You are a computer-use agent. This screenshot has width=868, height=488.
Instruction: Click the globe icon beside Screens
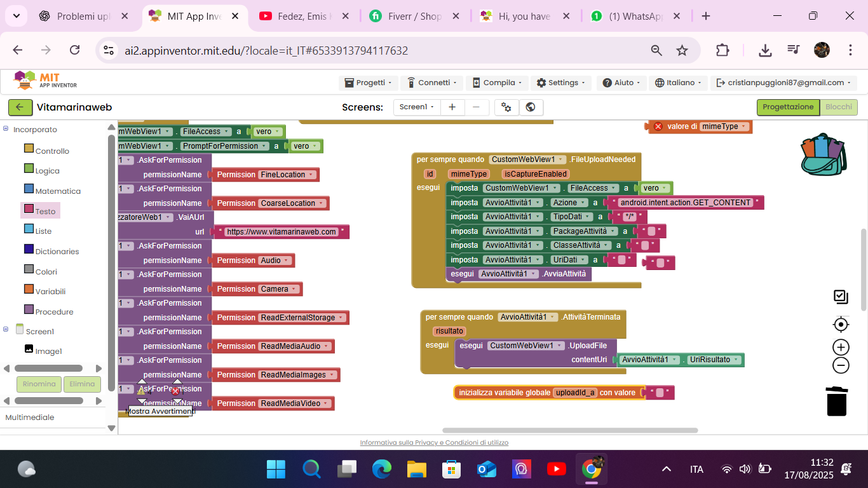[531, 107]
